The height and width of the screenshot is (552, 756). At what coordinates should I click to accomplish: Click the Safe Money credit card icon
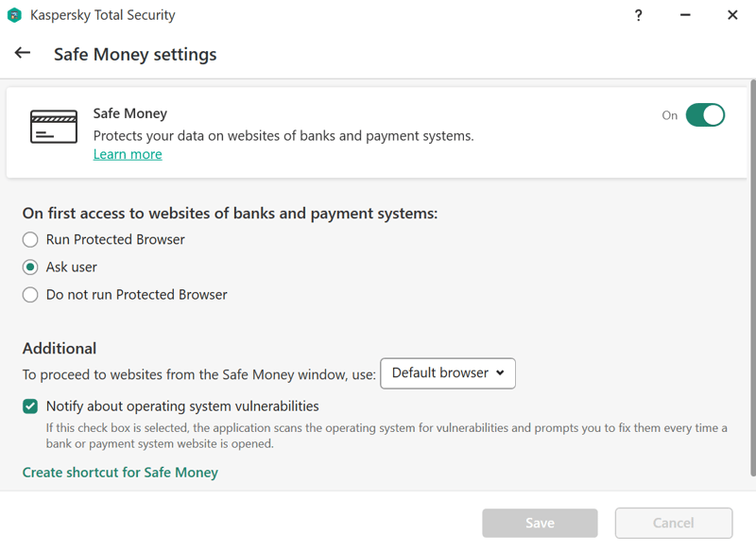[x=54, y=127]
